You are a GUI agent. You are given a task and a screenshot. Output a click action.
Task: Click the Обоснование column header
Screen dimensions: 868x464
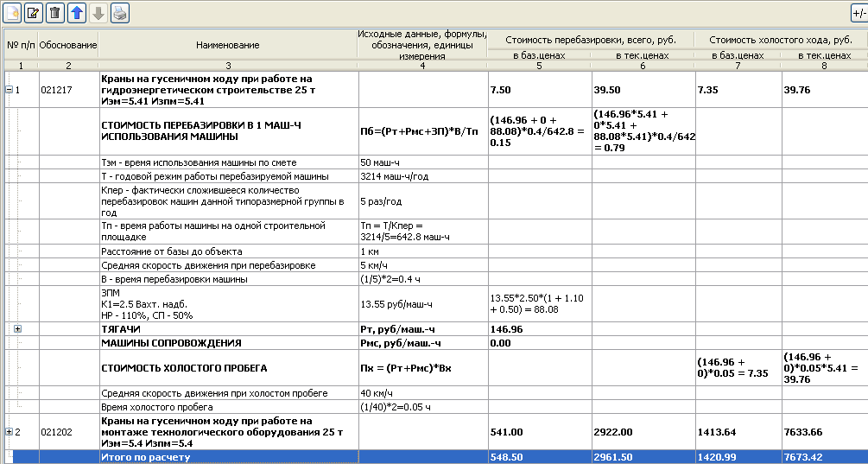pyautogui.click(x=68, y=44)
